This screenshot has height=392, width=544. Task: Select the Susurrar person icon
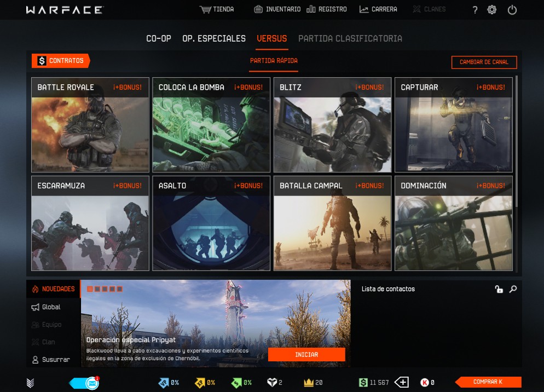[x=36, y=360]
